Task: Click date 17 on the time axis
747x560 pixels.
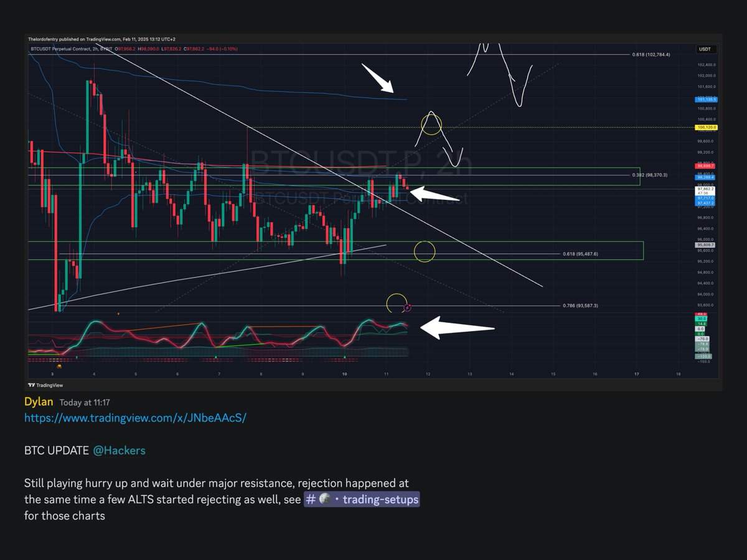Action: tap(636, 374)
